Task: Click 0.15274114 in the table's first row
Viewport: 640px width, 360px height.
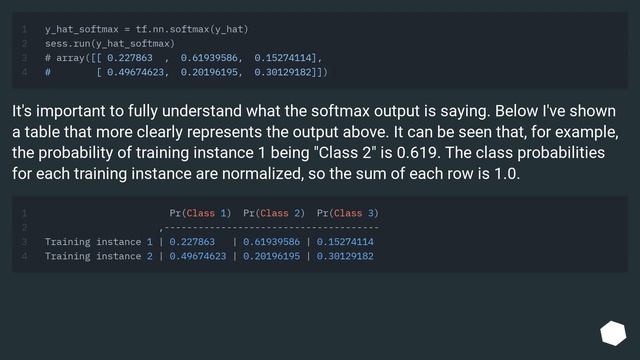Action: tap(345, 242)
